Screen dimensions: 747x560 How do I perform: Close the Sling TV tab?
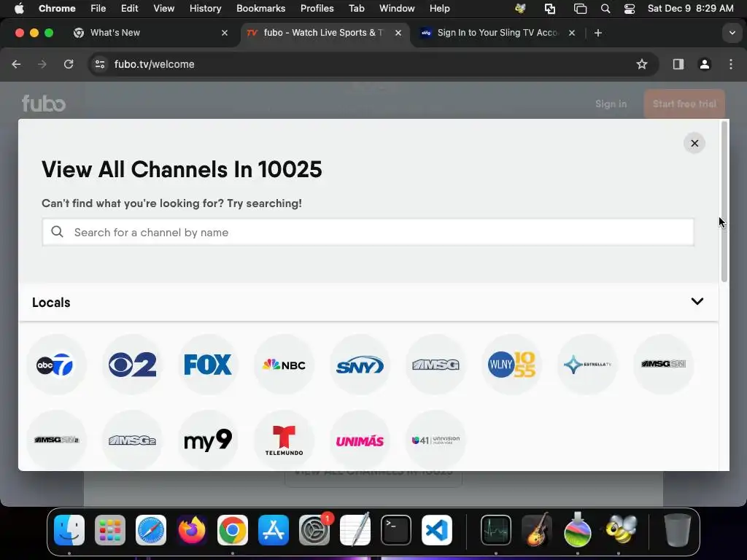(x=572, y=33)
